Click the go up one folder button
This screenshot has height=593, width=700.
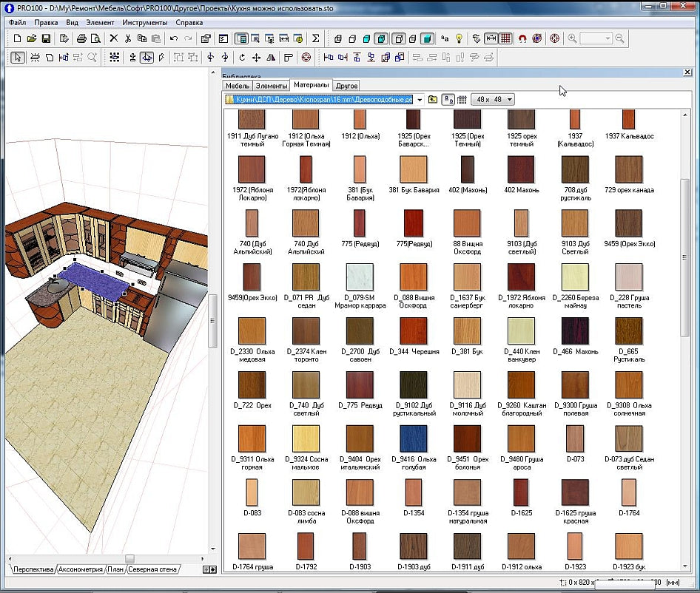(433, 100)
